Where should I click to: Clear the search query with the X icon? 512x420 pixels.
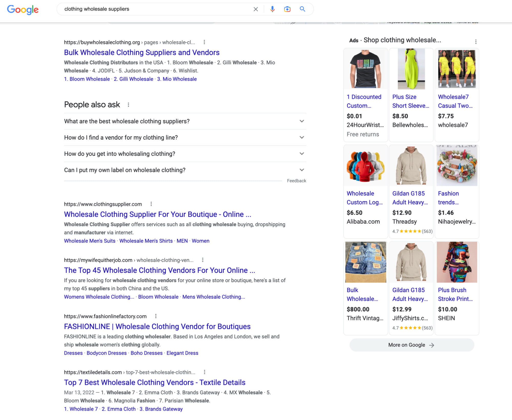pyautogui.click(x=256, y=9)
